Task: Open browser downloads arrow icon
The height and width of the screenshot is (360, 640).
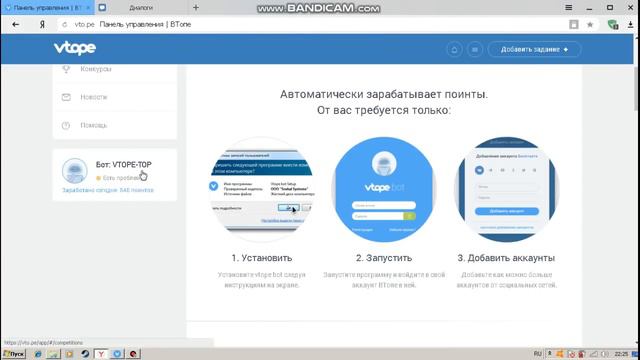Action: point(631,24)
